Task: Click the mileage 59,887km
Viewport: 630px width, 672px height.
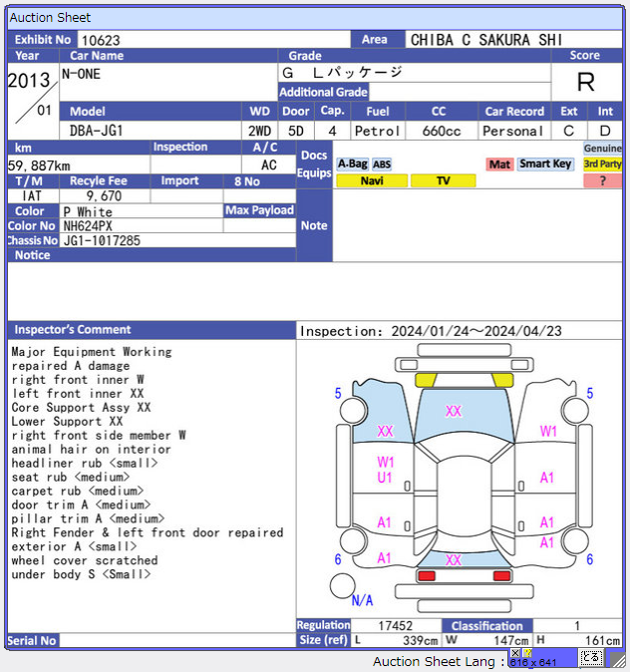Action: pyautogui.click(x=39, y=166)
